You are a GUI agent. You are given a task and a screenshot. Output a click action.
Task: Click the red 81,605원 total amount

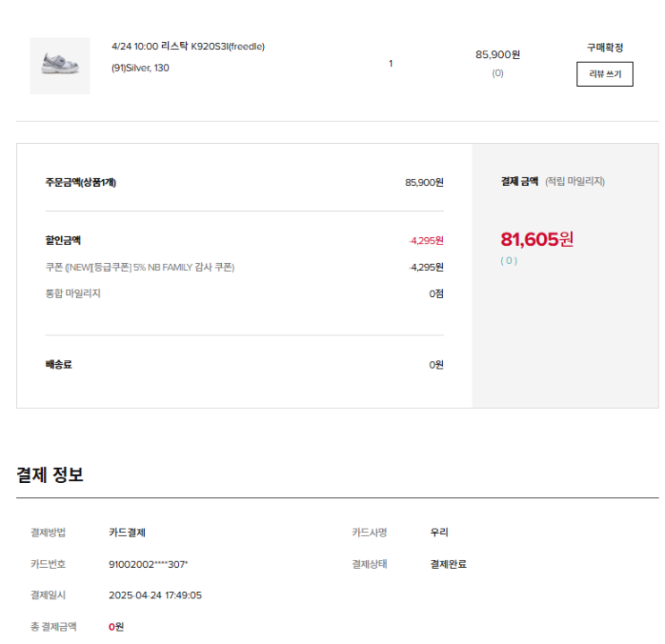[x=537, y=239]
